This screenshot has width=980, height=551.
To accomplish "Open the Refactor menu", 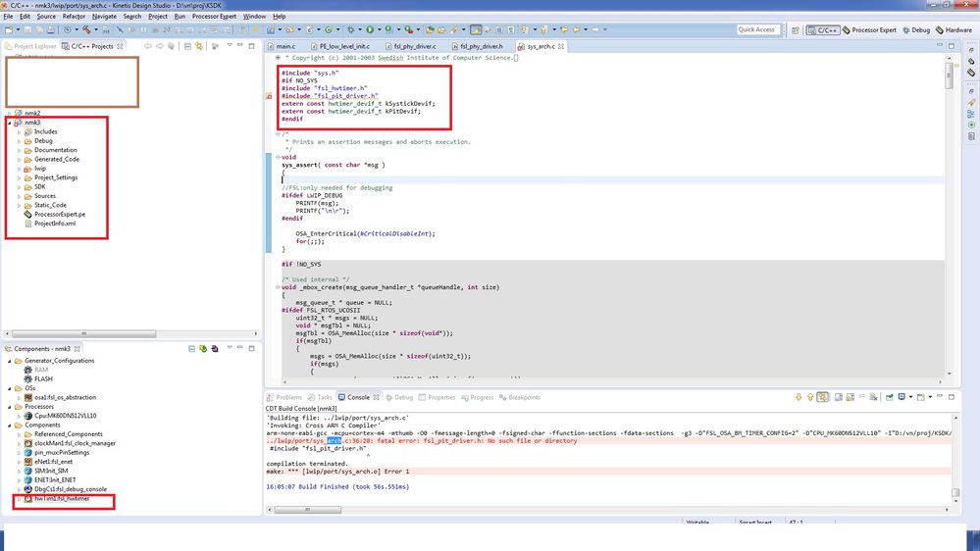I will pos(74,17).
